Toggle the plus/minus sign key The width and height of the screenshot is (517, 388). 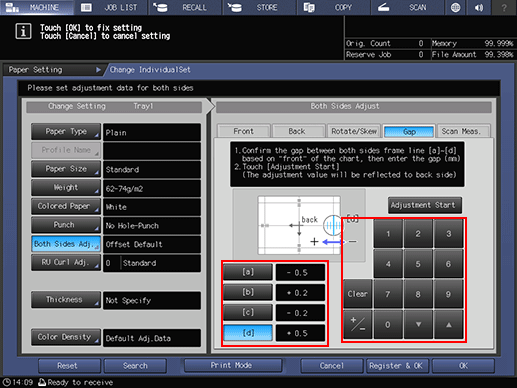pyautogui.click(x=358, y=324)
